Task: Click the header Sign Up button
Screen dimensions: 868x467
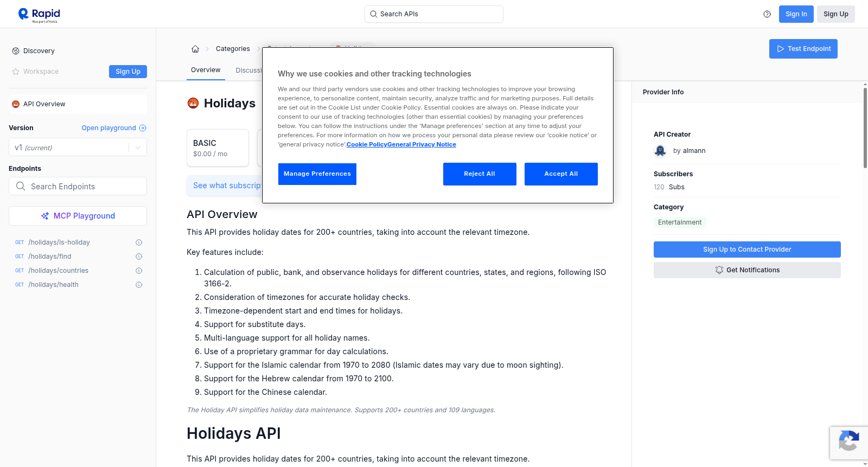Action: pos(835,14)
